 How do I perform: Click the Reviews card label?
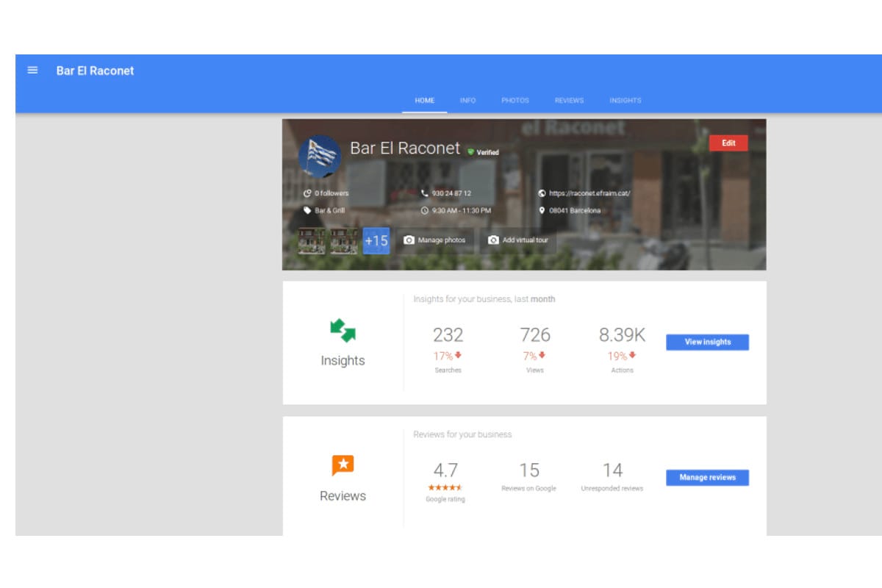click(x=343, y=496)
